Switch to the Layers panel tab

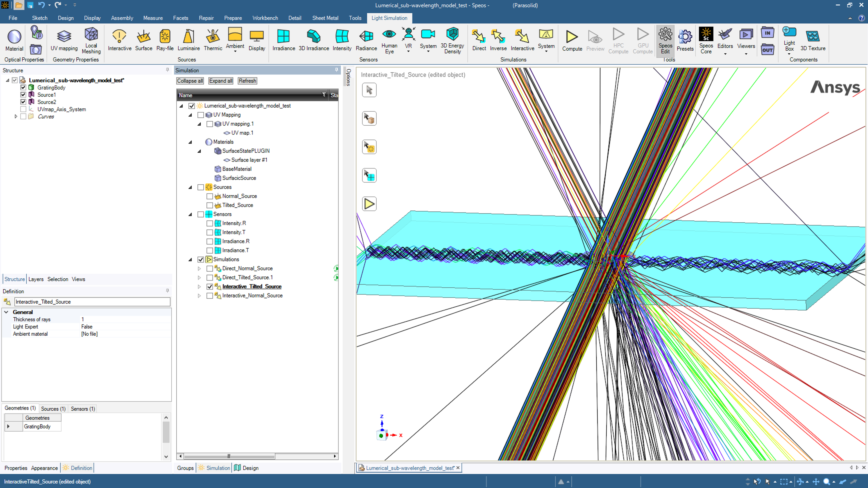point(36,279)
